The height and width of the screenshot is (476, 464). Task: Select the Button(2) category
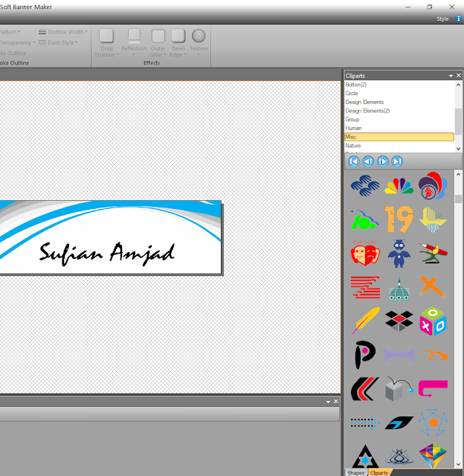click(399, 85)
